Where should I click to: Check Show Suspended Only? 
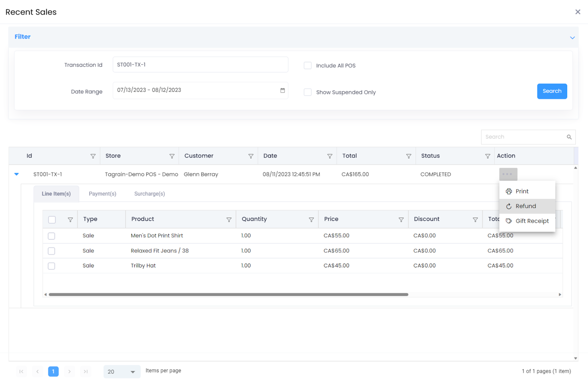click(x=308, y=92)
